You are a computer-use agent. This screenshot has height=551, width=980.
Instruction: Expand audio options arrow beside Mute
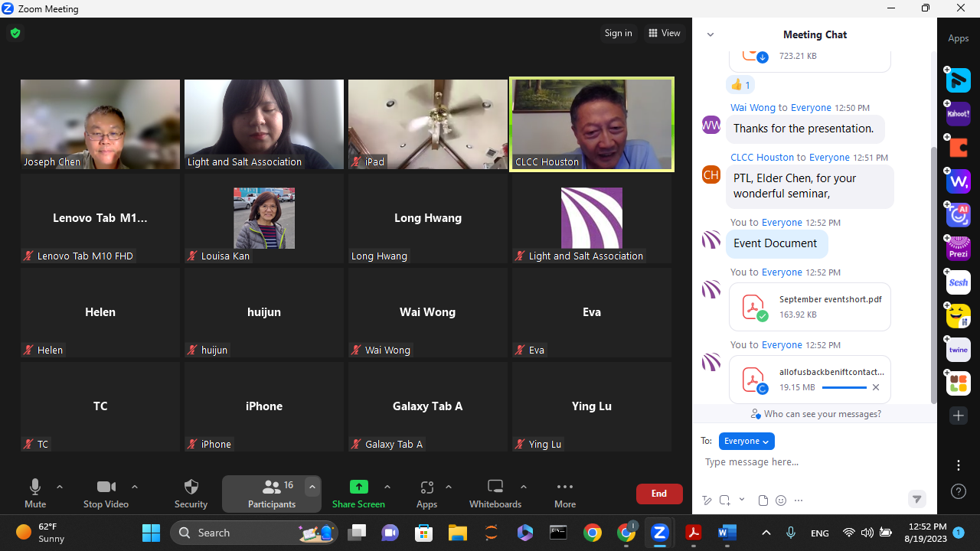60,487
